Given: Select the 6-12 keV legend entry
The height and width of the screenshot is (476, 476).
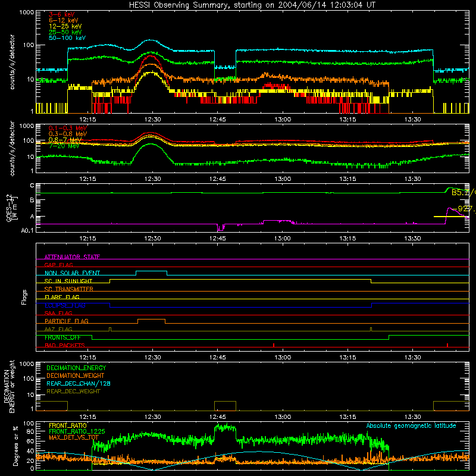Looking at the screenshot, I should [x=64, y=20].
